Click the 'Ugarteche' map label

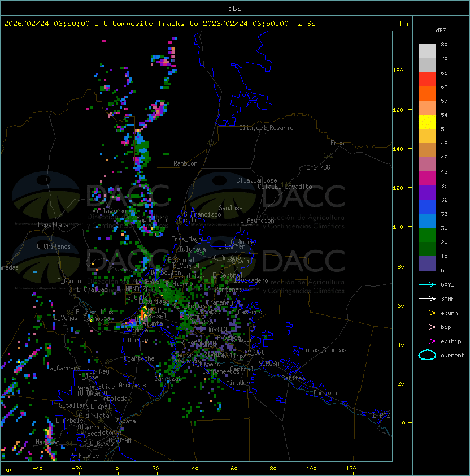[140, 358]
